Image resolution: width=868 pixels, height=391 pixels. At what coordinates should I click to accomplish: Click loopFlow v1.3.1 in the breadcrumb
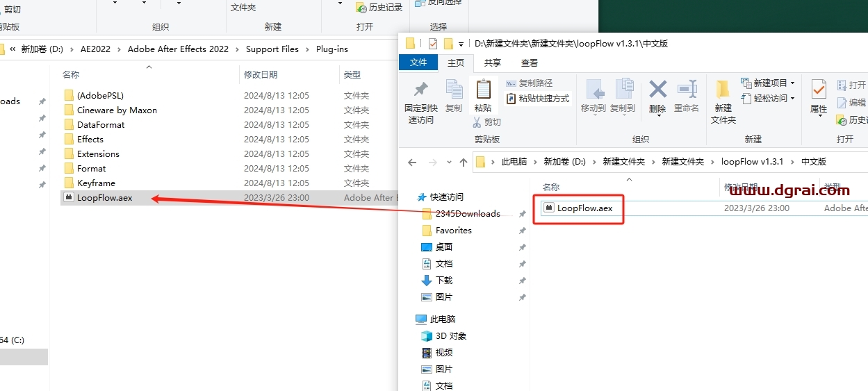[x=753, y=162]
